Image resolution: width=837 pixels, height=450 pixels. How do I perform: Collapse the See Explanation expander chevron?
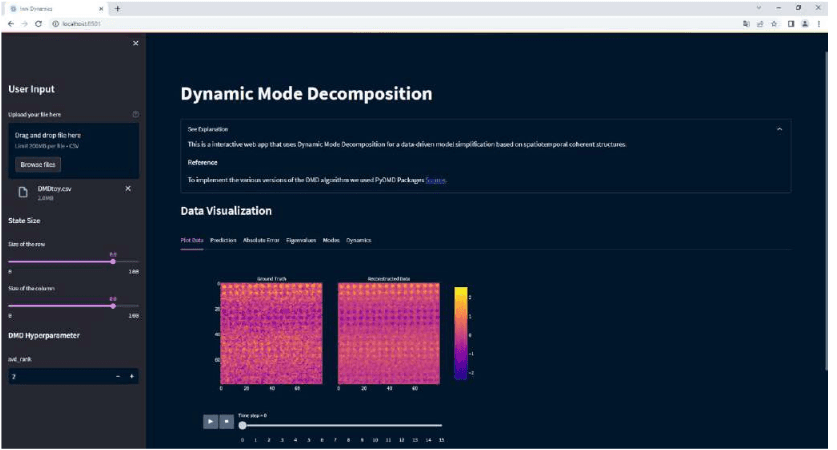[779, 129]
